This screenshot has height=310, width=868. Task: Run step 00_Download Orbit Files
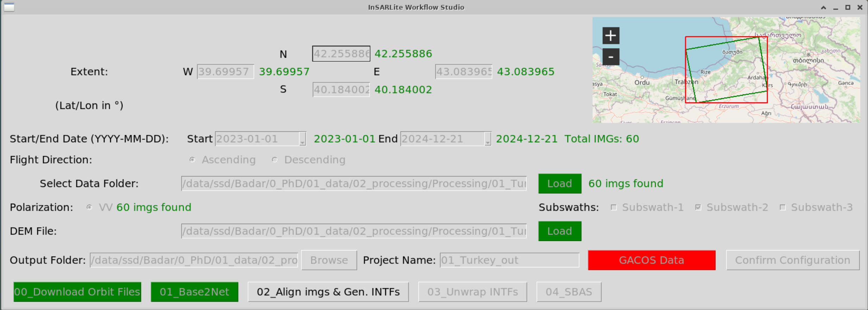(77, 292)
